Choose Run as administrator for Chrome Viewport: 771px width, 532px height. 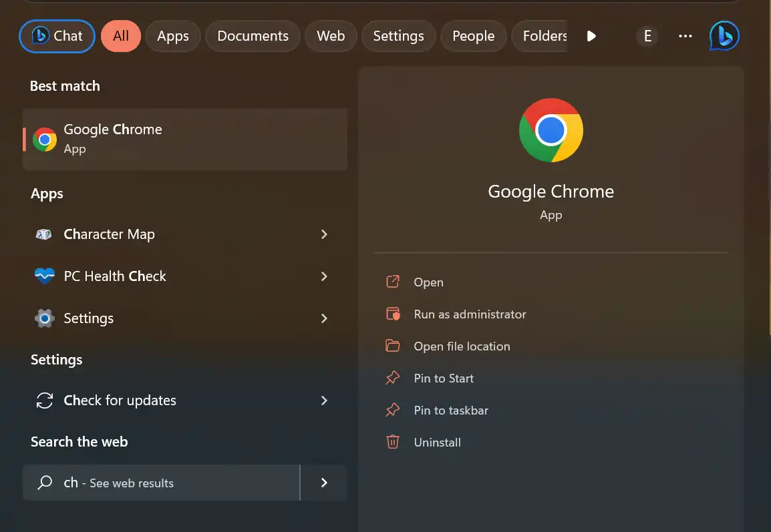tap(470, 314)
